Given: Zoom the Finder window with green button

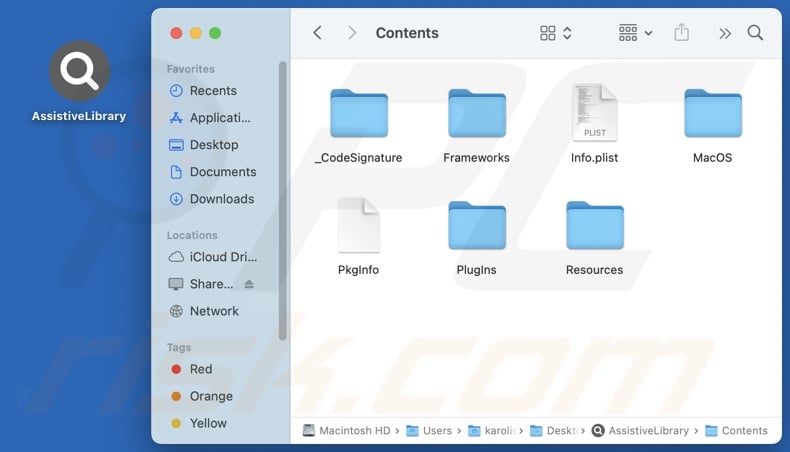Looking at the screenshot, I should [x=215, y=33].
